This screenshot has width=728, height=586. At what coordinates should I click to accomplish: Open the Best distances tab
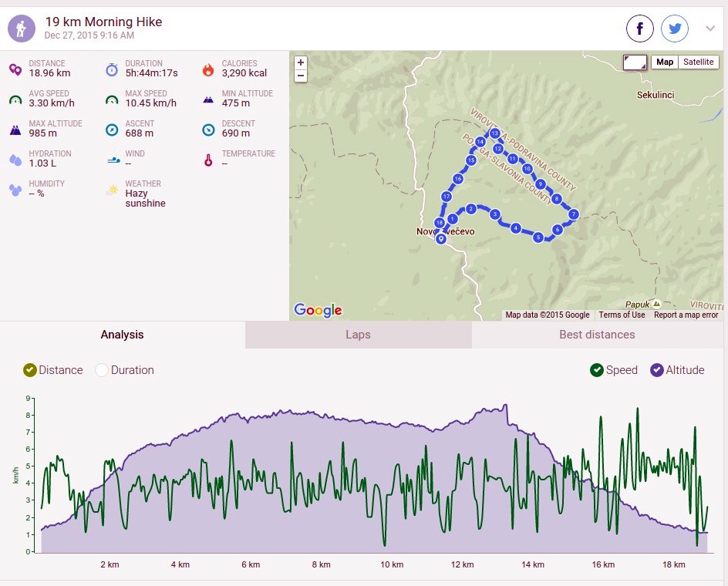coord(597,335)
